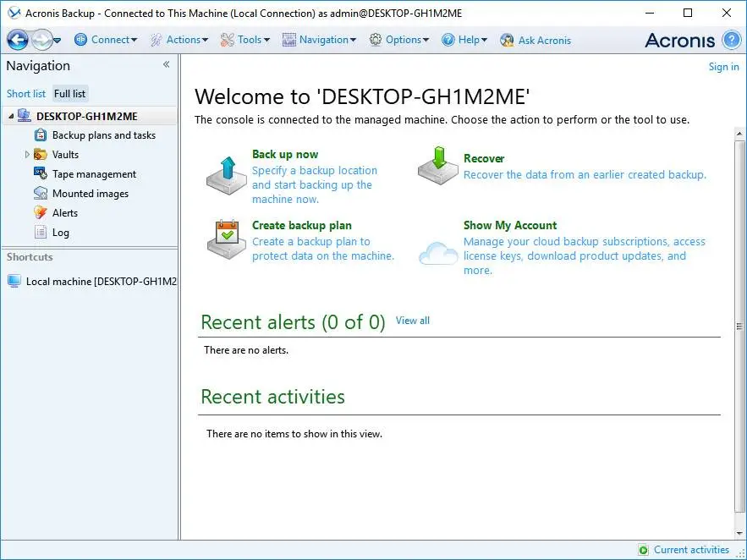
Task: Open Current activities in the status bar
Action: point(691,550)
